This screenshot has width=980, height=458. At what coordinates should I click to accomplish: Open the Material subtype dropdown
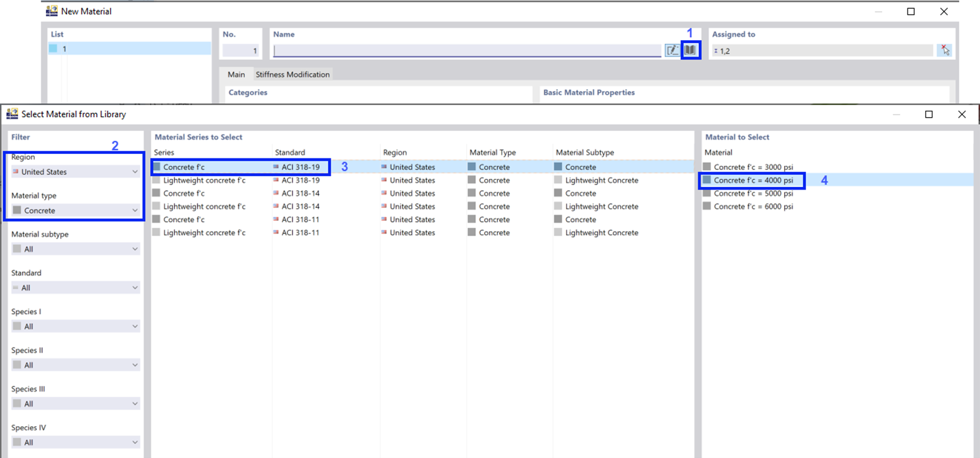(76, 249)
